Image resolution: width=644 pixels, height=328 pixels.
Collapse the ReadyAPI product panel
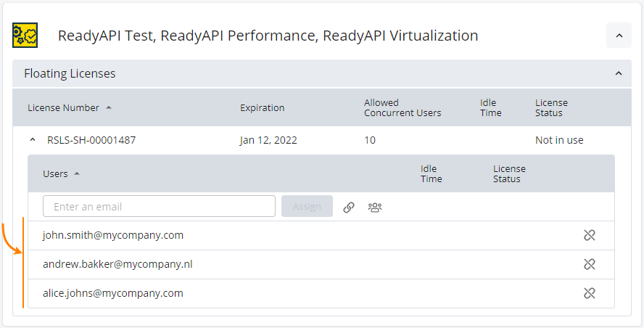coord(619,36)
